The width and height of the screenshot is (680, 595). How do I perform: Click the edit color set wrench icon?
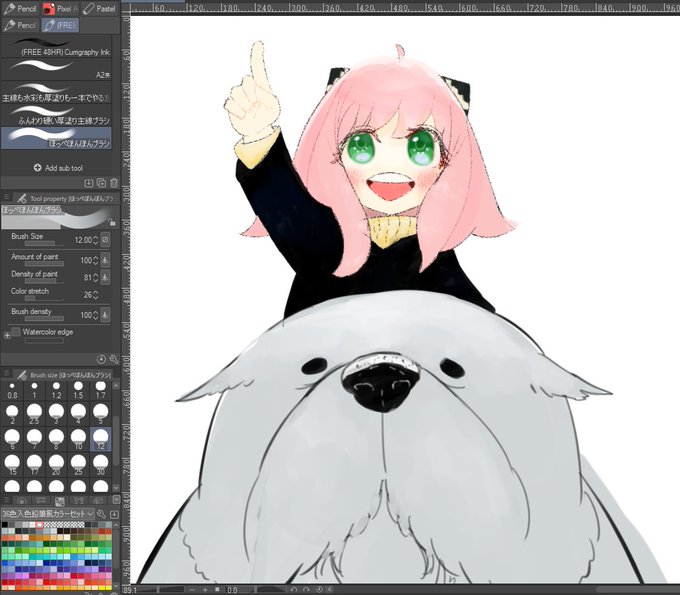pos(101,514)
